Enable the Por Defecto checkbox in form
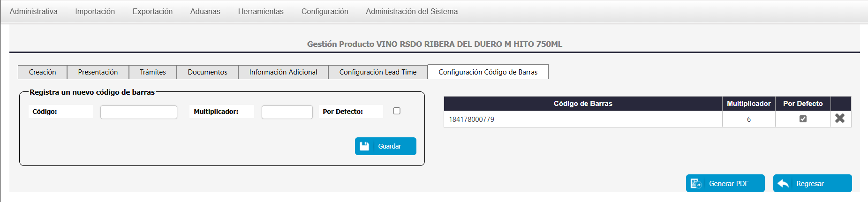The image size is (868, 202). click(397, 111)
